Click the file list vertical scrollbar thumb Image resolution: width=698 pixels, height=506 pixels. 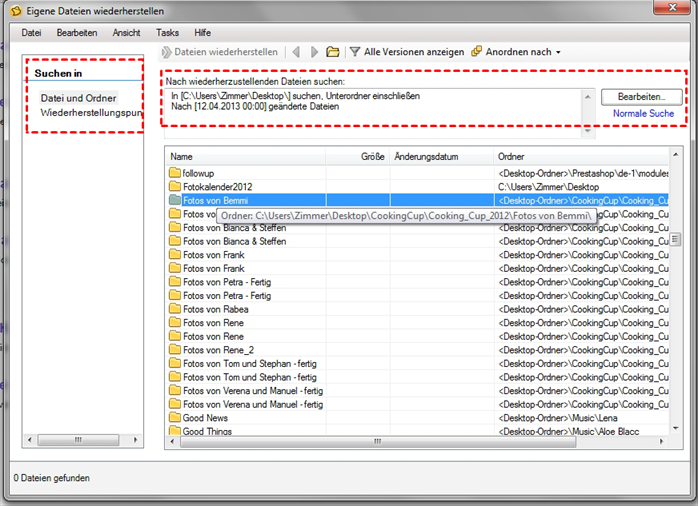pos(676,239)
